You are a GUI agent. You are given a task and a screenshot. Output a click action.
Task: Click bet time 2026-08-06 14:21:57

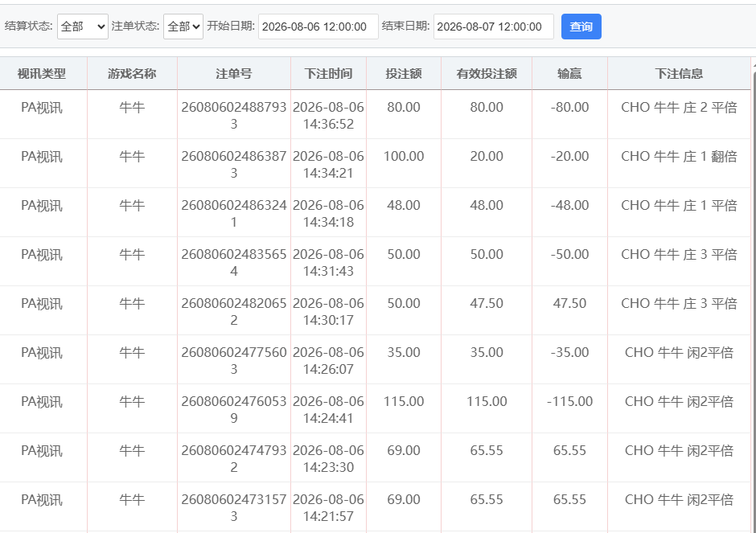pos(328,508)
